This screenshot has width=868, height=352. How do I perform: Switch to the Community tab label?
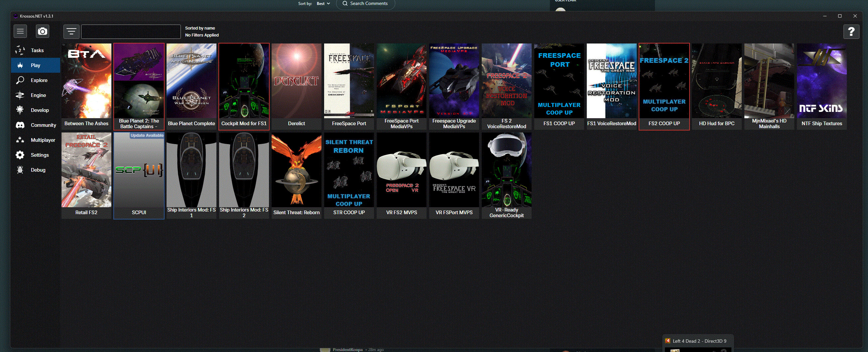[x=44, y=125]
